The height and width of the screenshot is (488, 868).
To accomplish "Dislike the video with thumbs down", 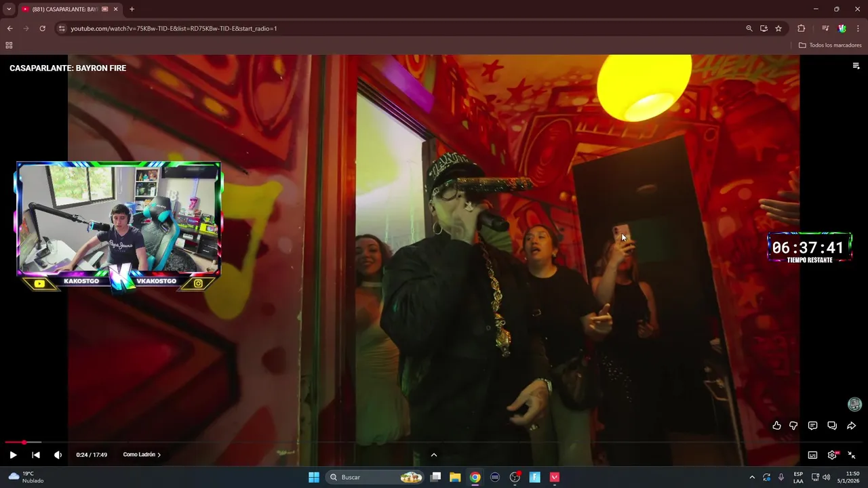I will (793, 426).
